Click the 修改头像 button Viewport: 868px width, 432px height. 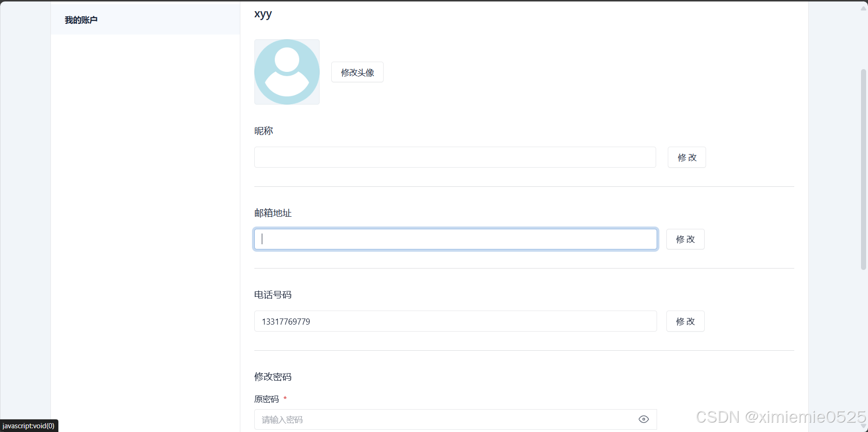pyautogui.click(x=357, y=72)
